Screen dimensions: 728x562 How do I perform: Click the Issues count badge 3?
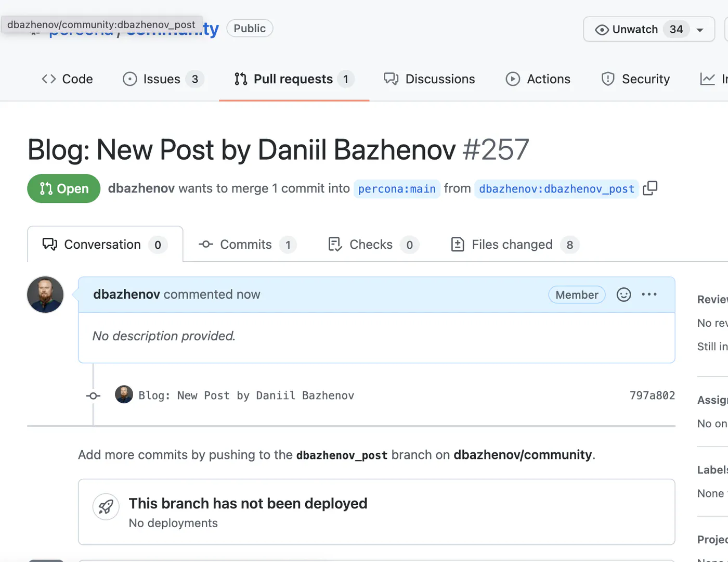(x=195, y=79)
